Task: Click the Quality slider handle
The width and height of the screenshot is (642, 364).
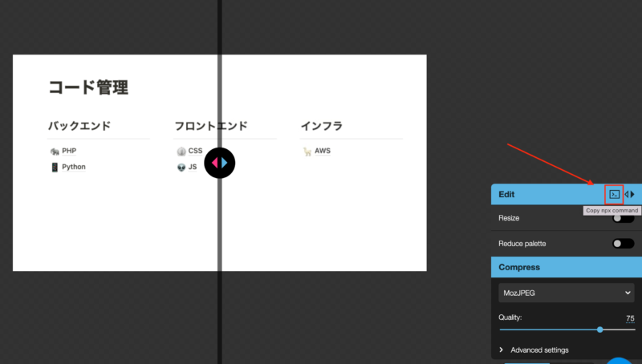Action: coord(599,330)
